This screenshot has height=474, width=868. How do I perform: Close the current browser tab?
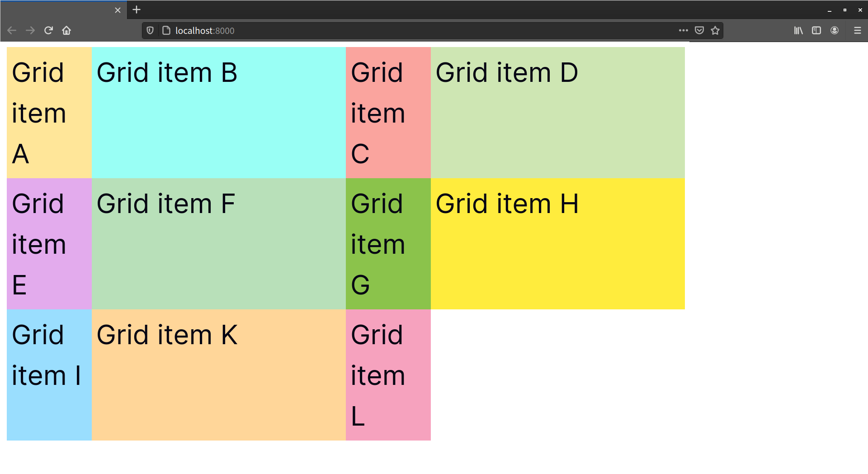pyautogui.click(x=118, y=10)
